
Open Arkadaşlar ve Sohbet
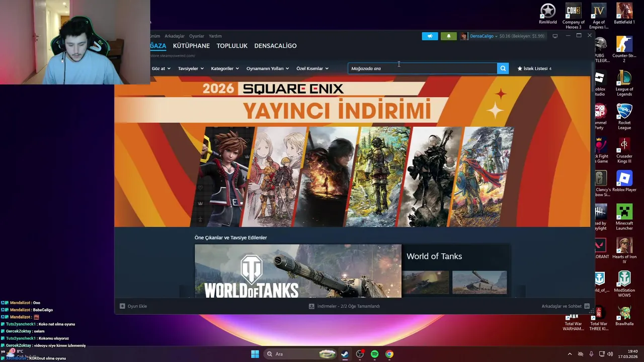tap(566, 306)
